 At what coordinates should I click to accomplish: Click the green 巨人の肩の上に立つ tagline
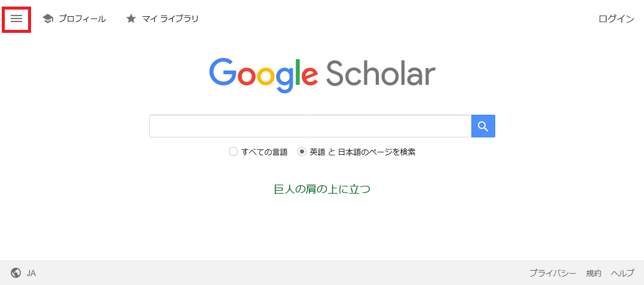click(x=322, y=189)
